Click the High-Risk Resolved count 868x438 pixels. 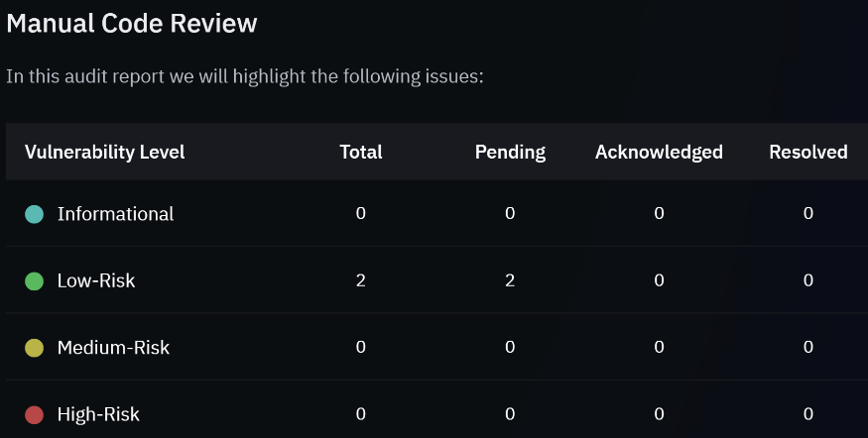click(x=808, y=414)
